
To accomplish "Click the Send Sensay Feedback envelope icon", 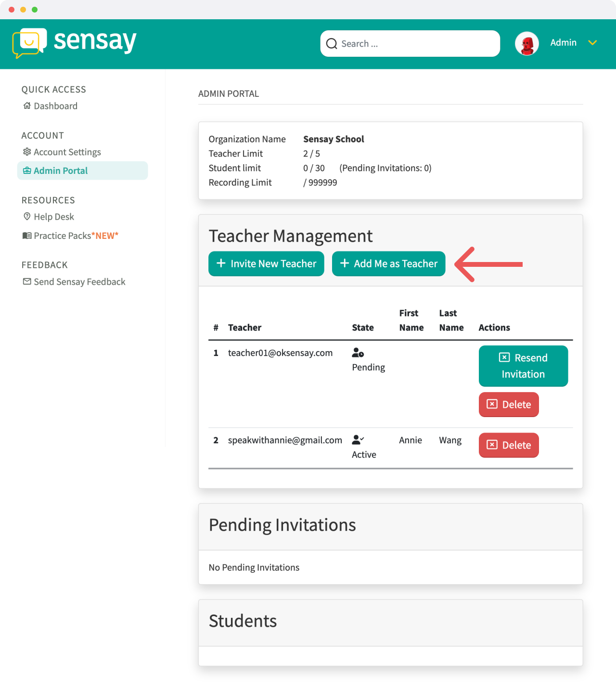I will click(x=27, y=281).
